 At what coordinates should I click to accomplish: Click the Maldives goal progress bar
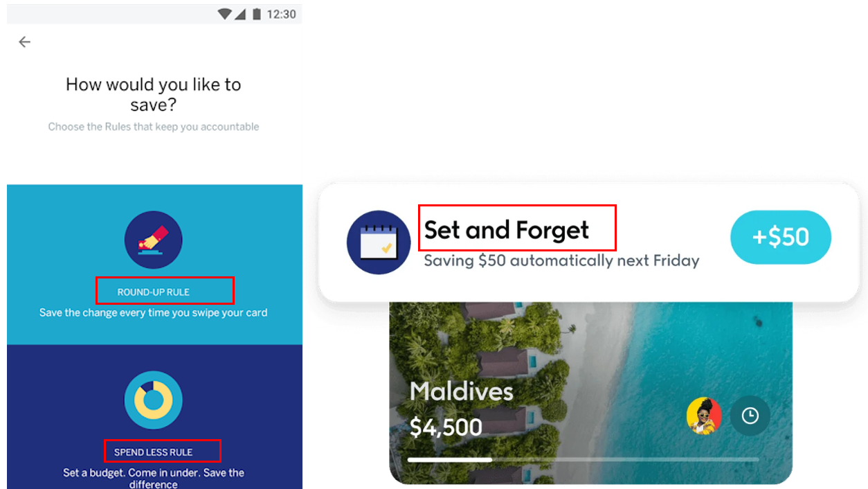[x=584, y=459]
